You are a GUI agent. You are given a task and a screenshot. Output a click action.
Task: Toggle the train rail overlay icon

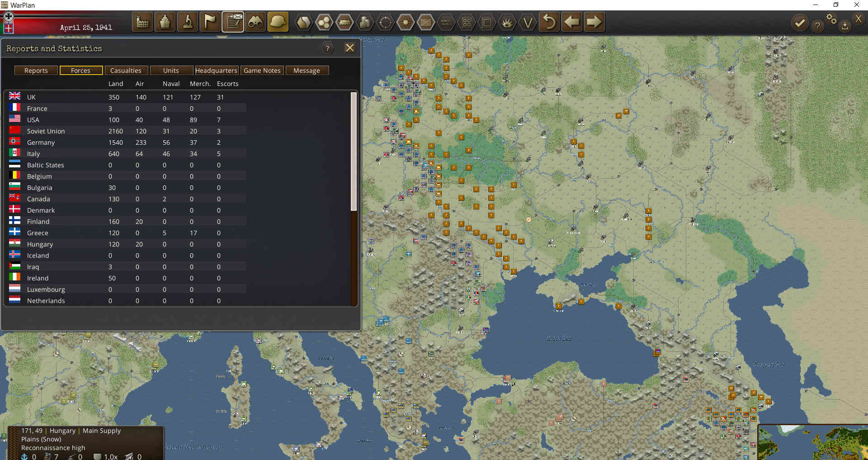coord(344,22)
